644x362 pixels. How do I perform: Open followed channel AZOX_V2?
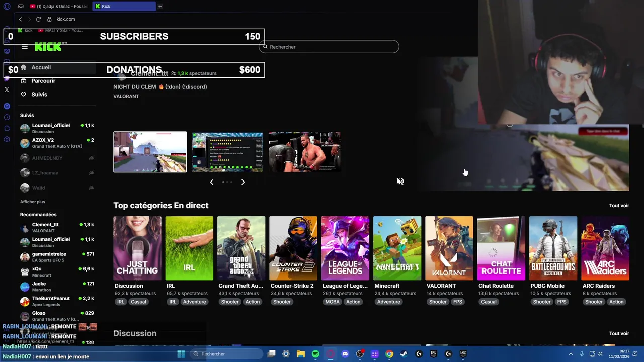point(57,143)
